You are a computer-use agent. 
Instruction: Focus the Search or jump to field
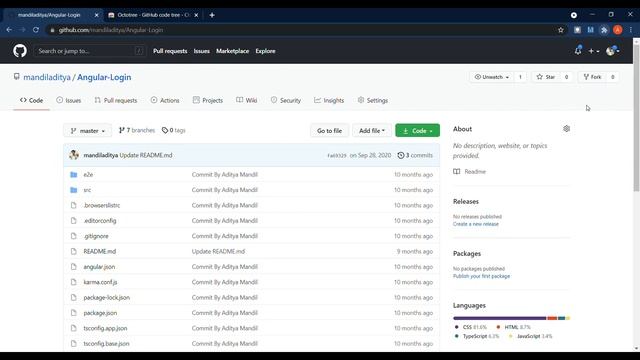[x=90, y=51]
